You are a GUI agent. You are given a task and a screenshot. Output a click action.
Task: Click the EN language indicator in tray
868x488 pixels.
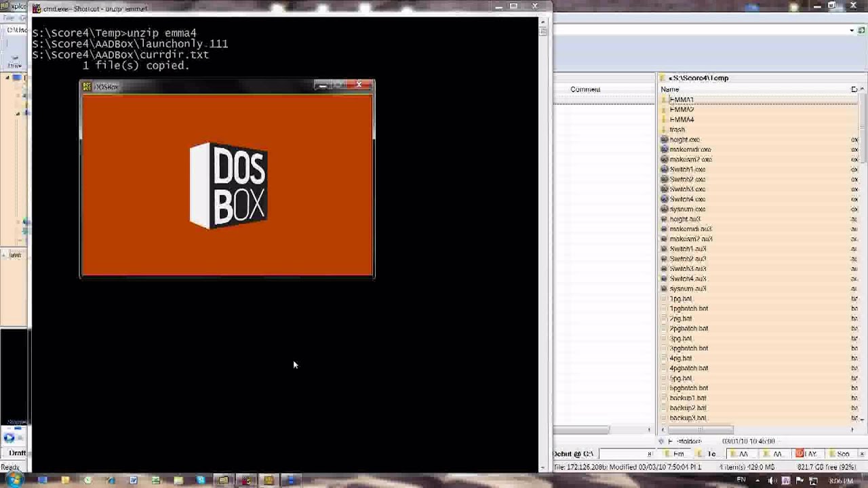coord(741,480)
